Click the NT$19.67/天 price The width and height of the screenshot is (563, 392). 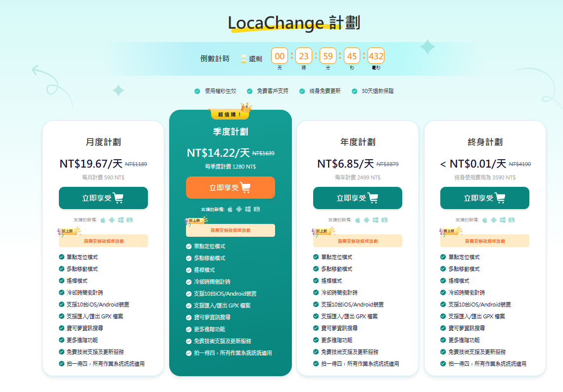tap(91, 164)
